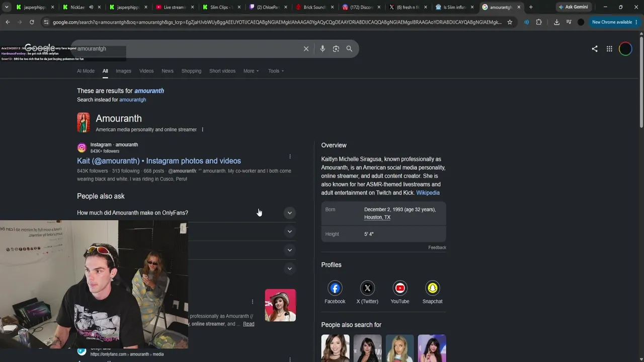This screenshot has height=362, width=644.
Task: Open the small Amouranth profile thumbnail
Action: coord(84,123)
